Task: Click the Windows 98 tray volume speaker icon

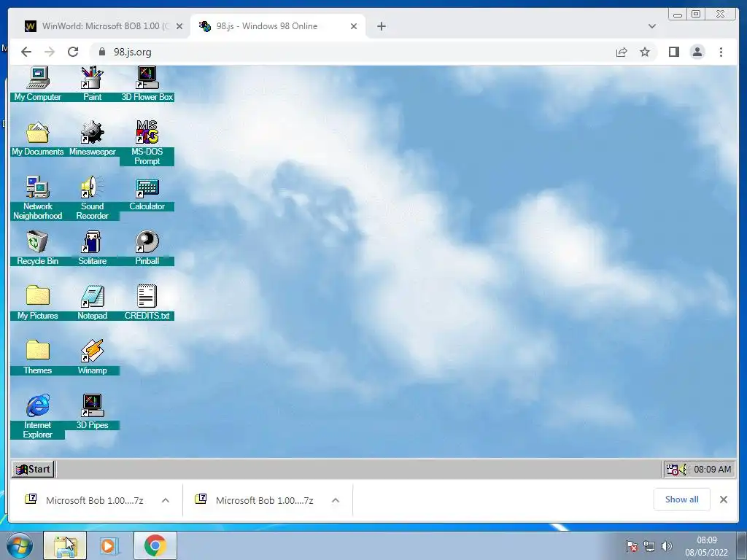Action: [x=684, y=469]
